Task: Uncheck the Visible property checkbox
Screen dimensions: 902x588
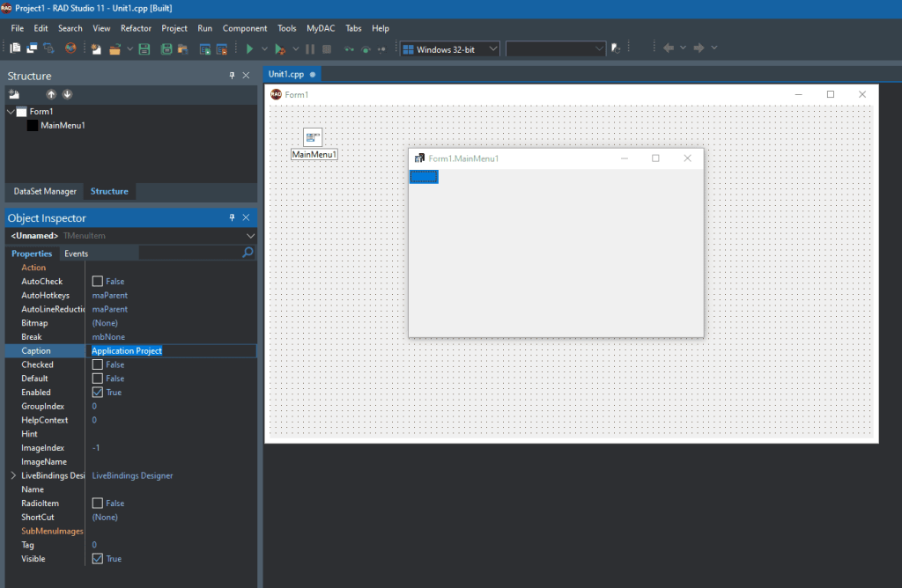Action: [98, 559]
